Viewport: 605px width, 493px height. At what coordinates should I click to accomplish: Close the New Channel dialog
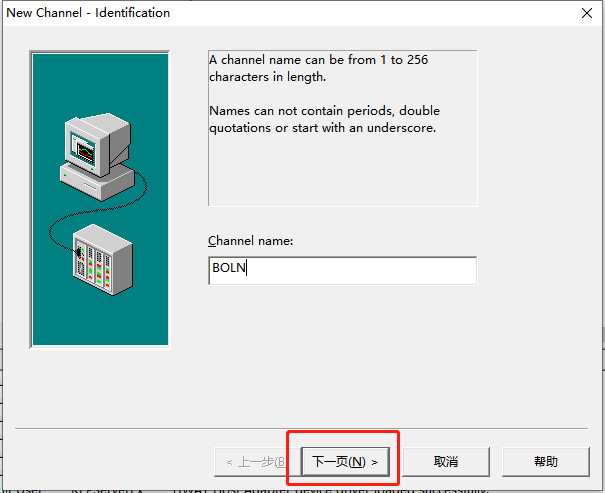587,13
